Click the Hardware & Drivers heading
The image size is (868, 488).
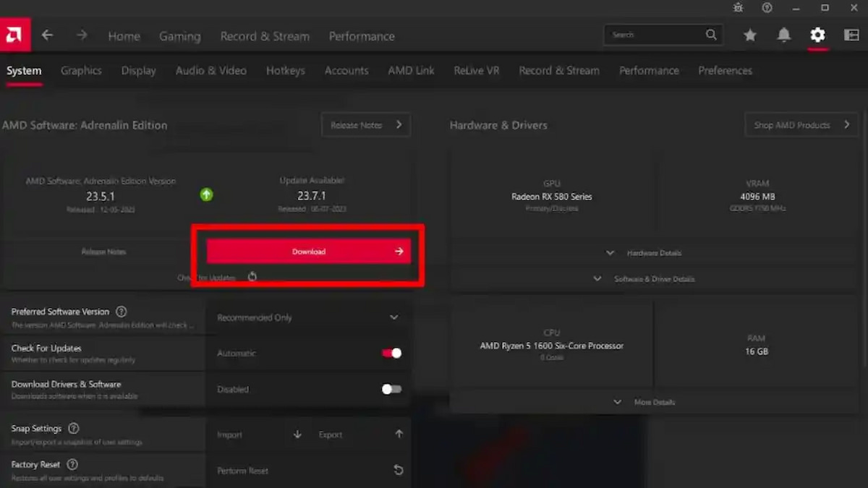[x=498, y=125]
